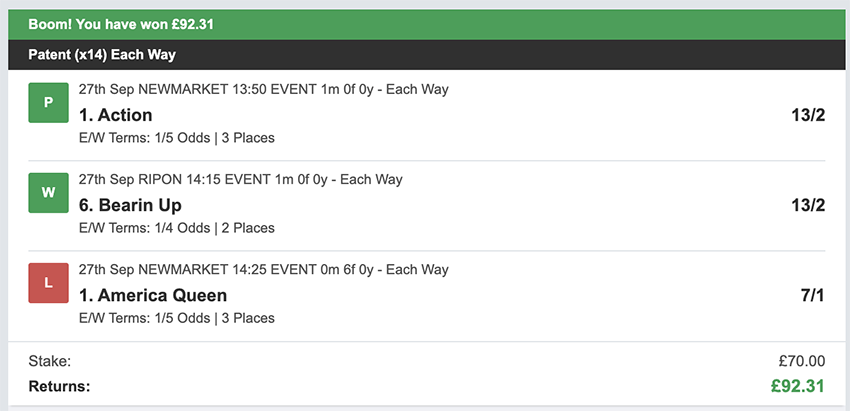Open the selection named 1. America Queen
Screen dimensions: 850x411
[153, 295]
